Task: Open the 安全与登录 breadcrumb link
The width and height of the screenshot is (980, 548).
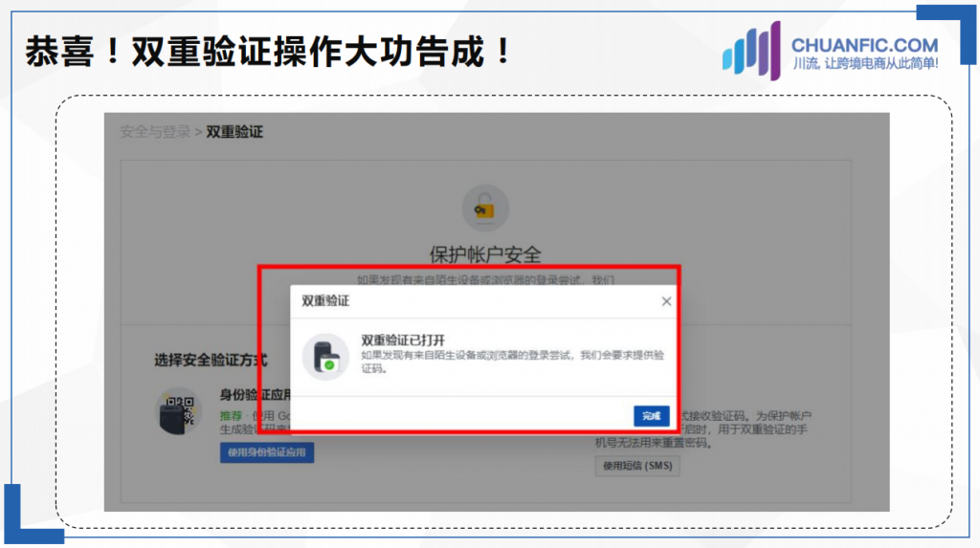Action: pos(155,132)
